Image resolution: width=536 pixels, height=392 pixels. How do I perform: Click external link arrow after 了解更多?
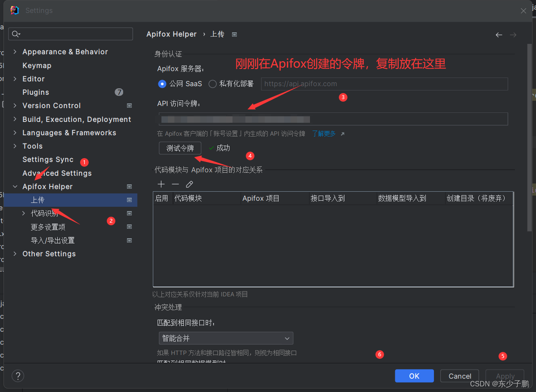click(x=342, y=134)
